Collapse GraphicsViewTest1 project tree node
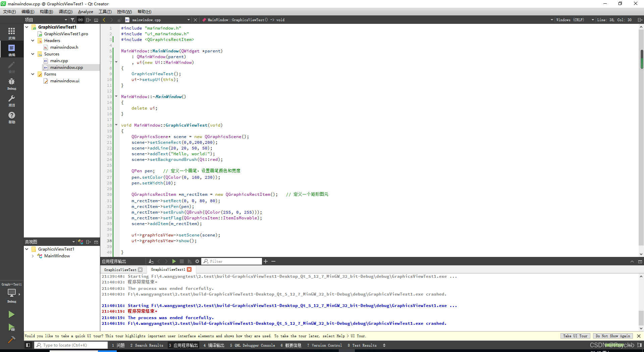Screen dimensions: 644x352 pyautogui.click(x=27, y=27)
